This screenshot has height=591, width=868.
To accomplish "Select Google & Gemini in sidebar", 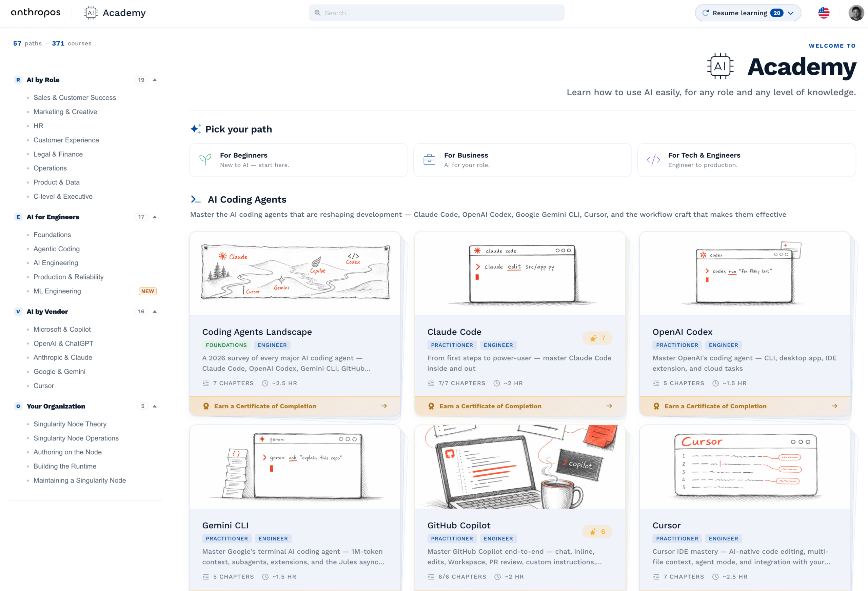I will pos(59,372).
